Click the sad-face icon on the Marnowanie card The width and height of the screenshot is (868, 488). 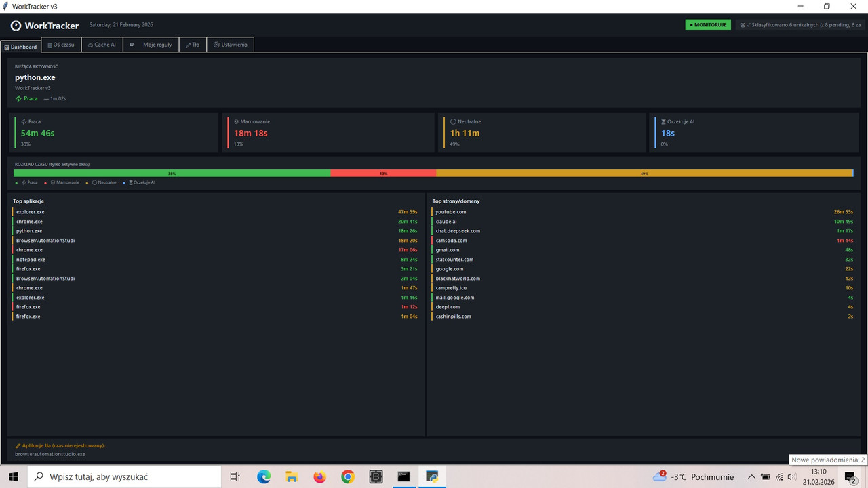point(236,121)
